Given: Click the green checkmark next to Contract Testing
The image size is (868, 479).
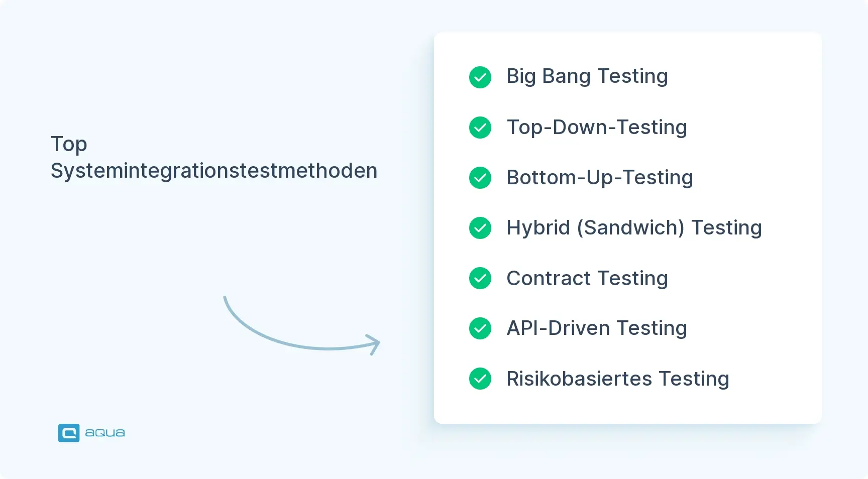Looking at the screenshot, I should pyautogui.click(x=480, y=278).
